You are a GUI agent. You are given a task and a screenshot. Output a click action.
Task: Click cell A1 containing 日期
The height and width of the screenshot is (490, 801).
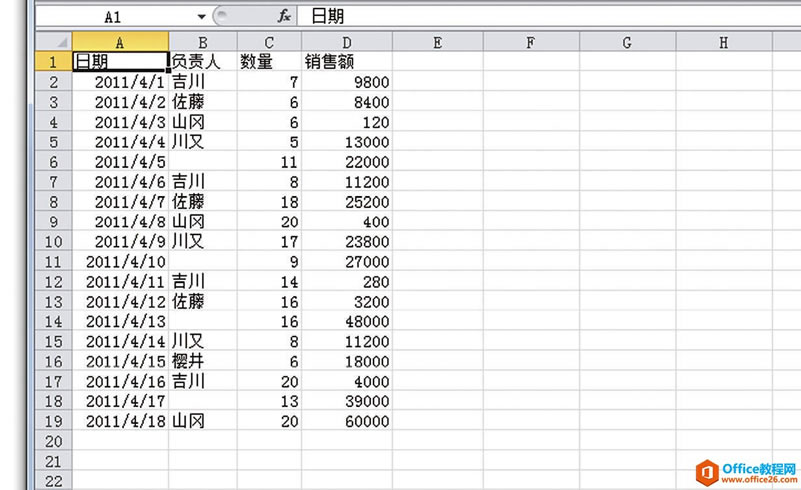pos(121,62)
